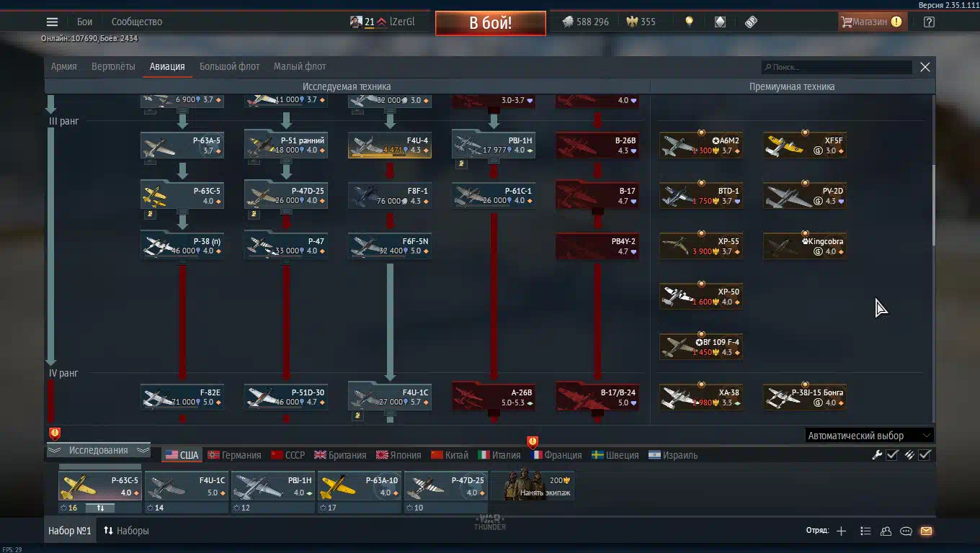
Task: Open the Наборы presets selector
Action: click(126, 531)
